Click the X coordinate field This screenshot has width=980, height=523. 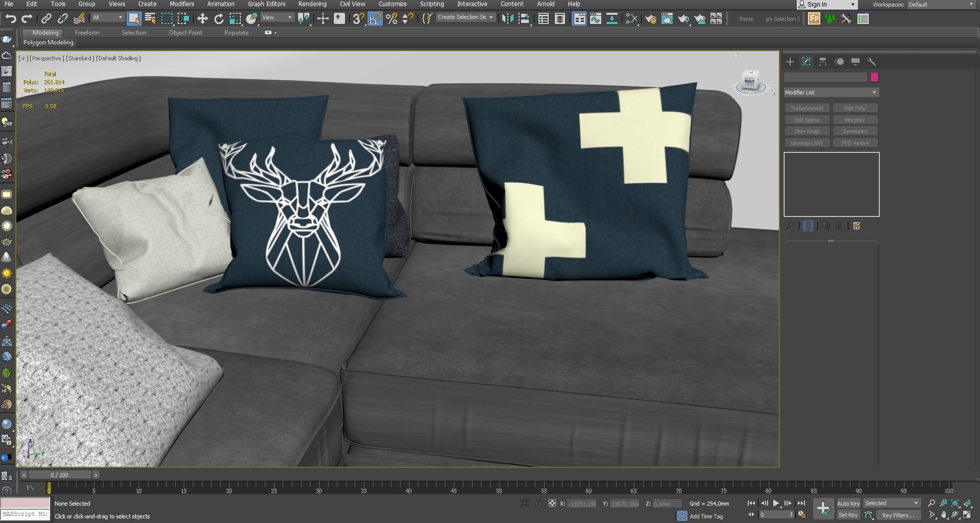coord(582,504)
